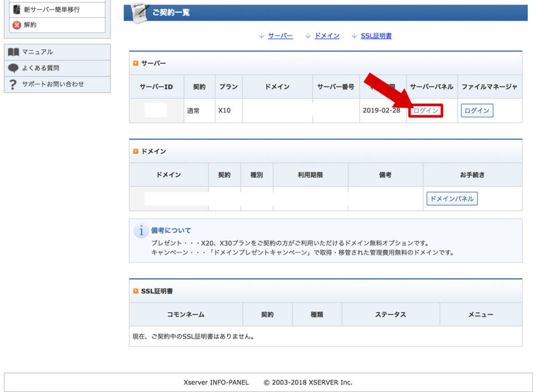533x392 pixels.
Task: Click file manager ログイン button
Action: point(477,110)
